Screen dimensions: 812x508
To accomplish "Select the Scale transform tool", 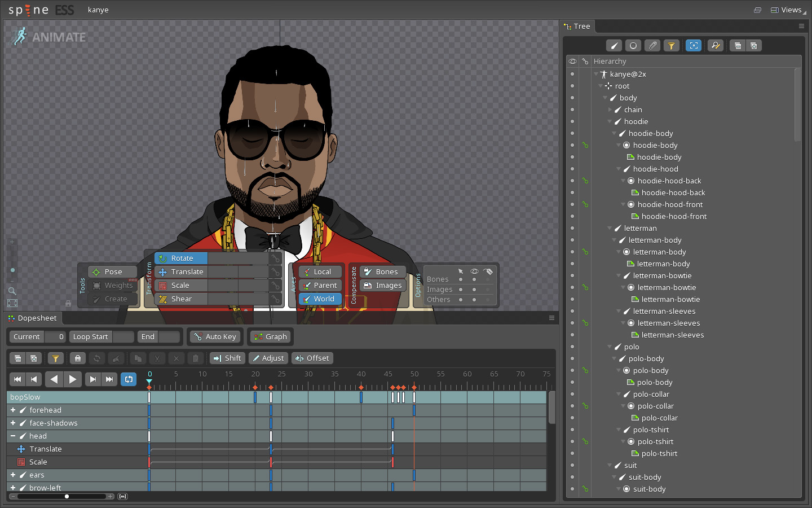I will click(x=181, y=286).
